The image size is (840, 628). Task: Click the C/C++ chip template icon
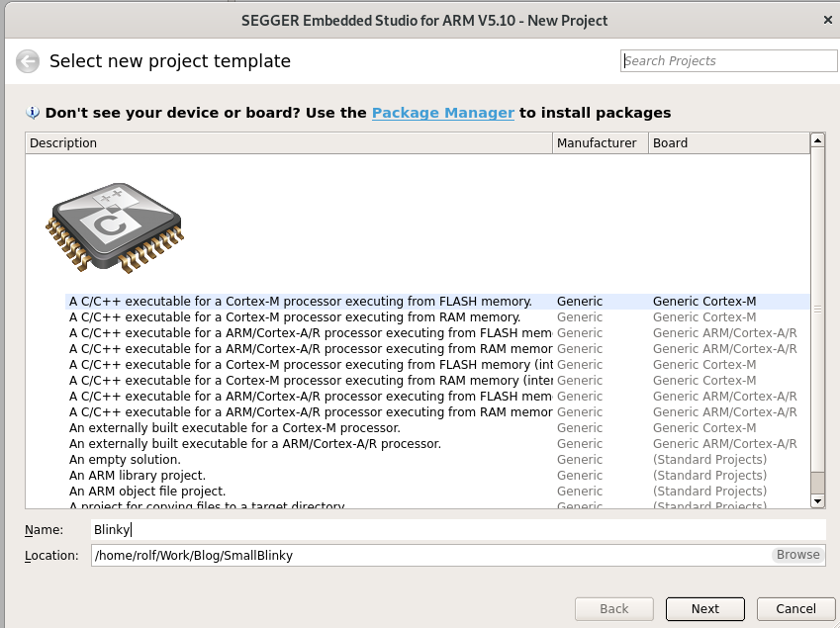tap(114, 227)
